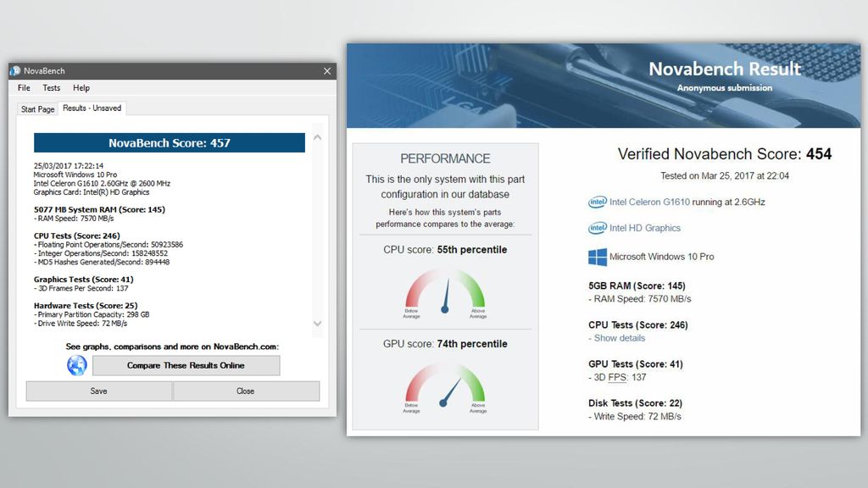This screenshot has height=488, width=868.
Task: Click the Novabench Result page title
Action: 725,69
